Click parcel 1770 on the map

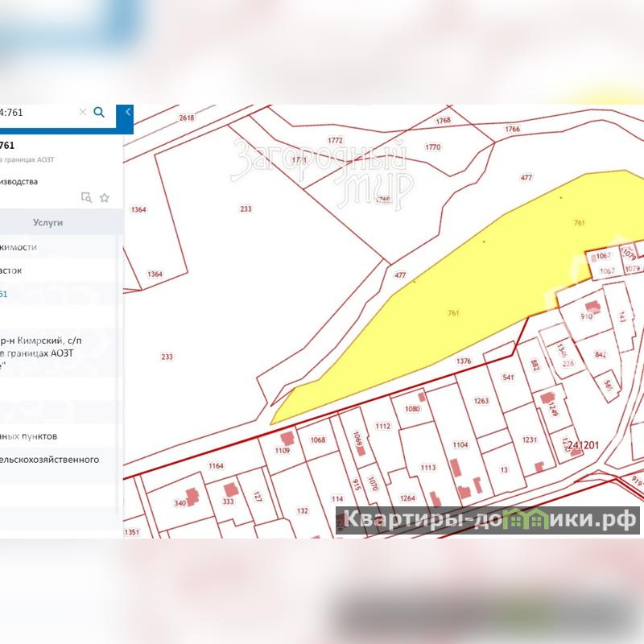(433, 147)
